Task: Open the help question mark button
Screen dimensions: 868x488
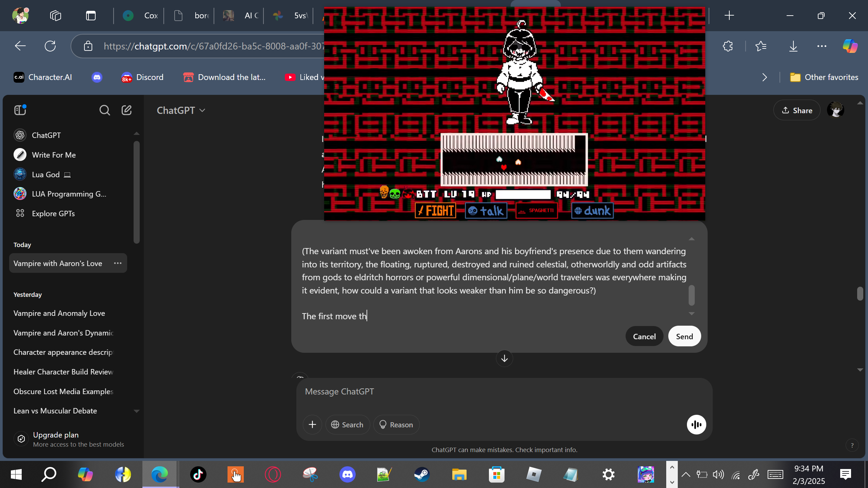Action: pyautogui.click(x=852, y=446)
